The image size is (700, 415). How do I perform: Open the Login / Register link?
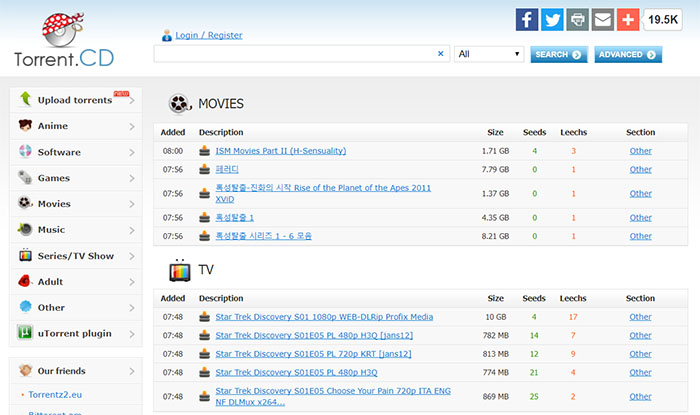click(x=208, y=35)
